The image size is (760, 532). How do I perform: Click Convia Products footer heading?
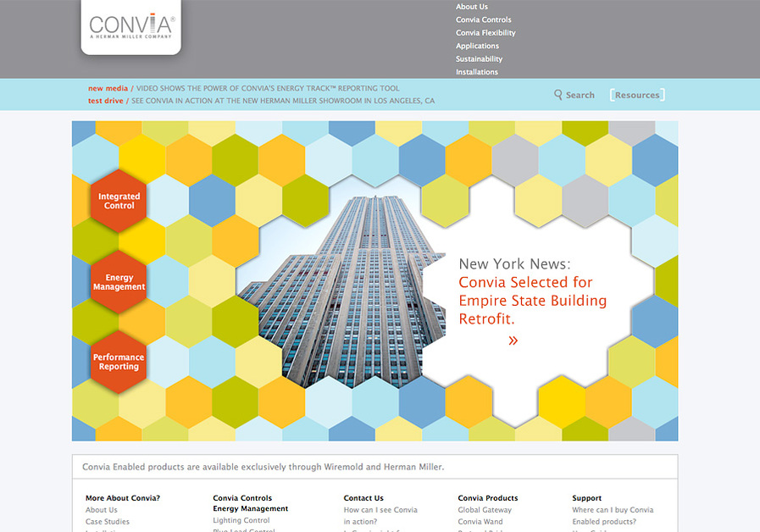click(x=487, y=498)
